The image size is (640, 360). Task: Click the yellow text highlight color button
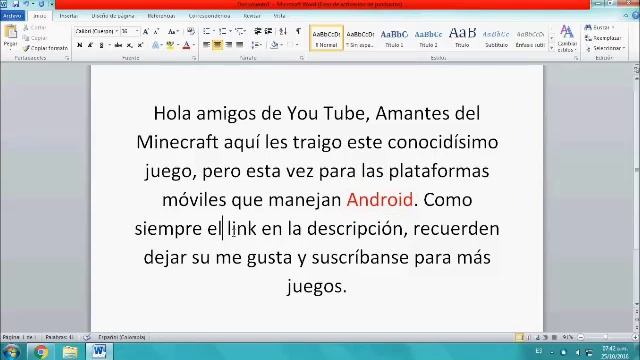coord(170,45)
